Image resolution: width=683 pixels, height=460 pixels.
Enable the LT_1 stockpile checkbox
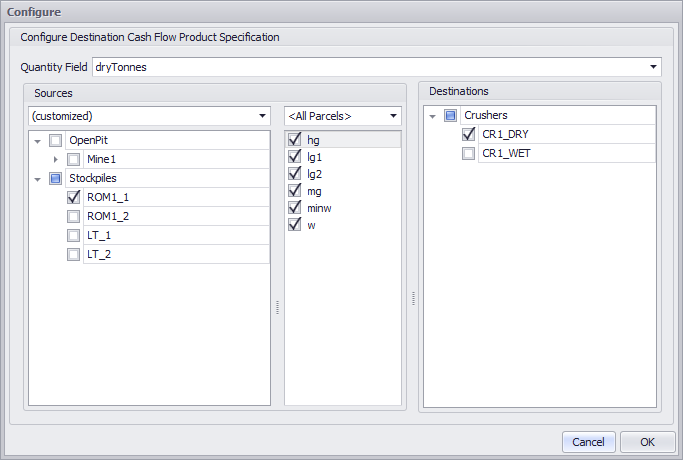[x=74, y=235]
